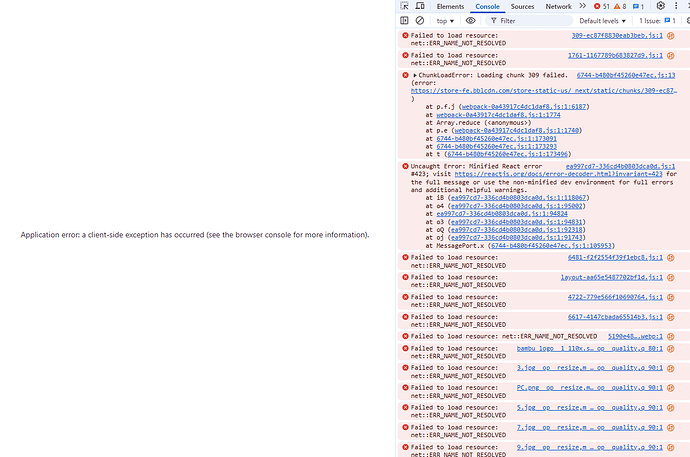Open the Sources tab

pyautogui.click(x=522, y=7)
